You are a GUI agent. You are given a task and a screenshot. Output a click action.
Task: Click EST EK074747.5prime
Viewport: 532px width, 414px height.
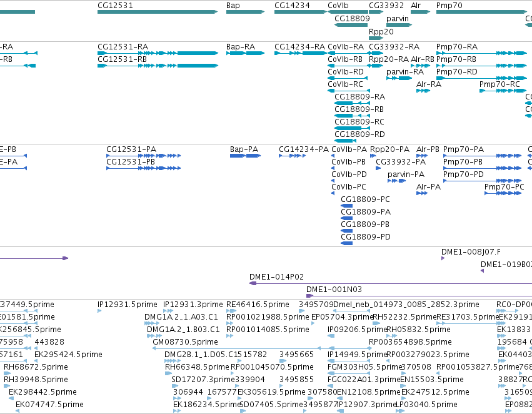pos(49,405)
